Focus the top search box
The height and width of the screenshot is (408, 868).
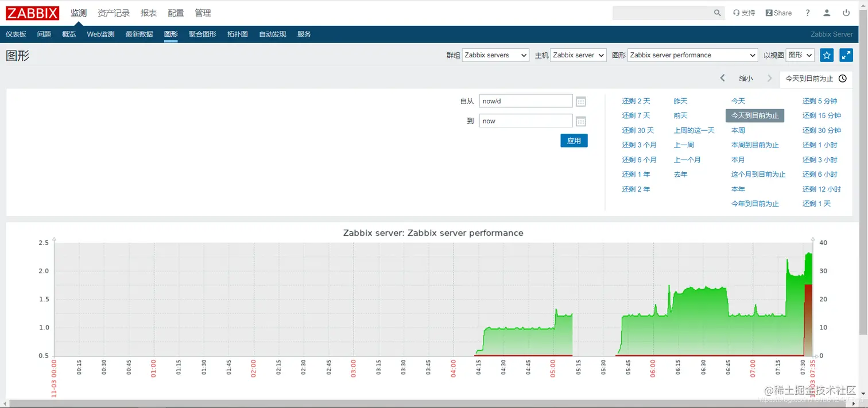(662, 13)
